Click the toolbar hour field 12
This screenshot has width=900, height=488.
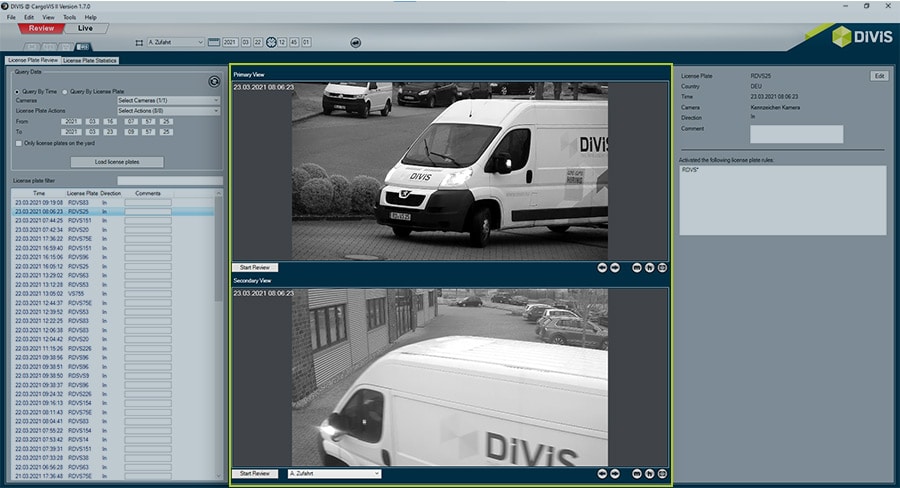282,42
